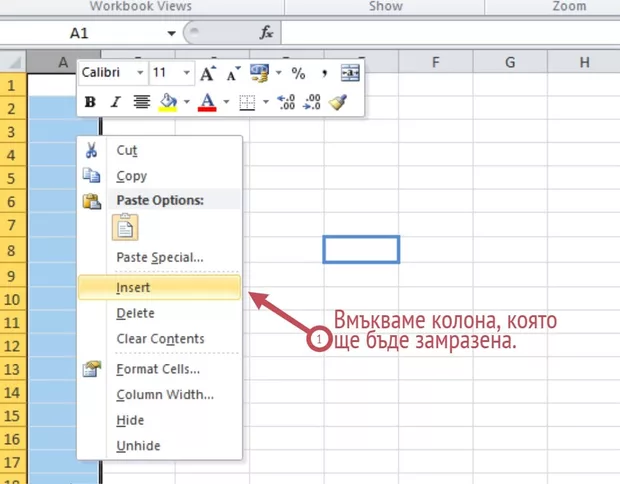Select the Format Painter brush
This screenshot has width=620, height=484.
[x=338, y=102]
